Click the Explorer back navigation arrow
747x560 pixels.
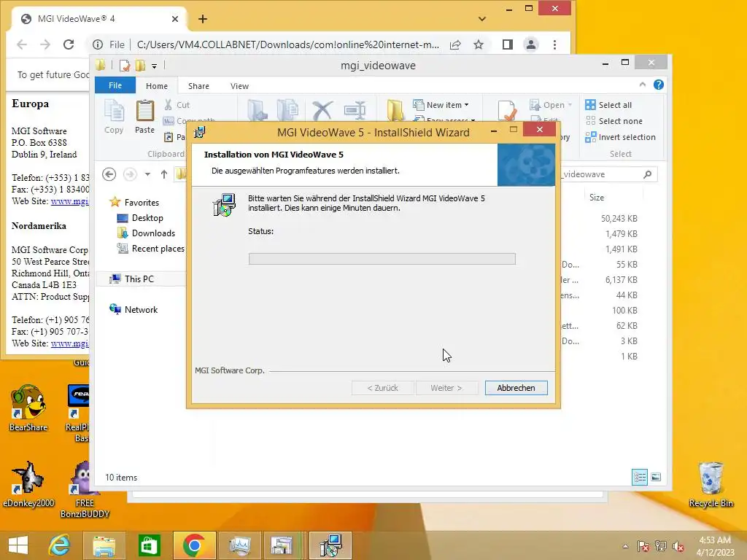109,174
